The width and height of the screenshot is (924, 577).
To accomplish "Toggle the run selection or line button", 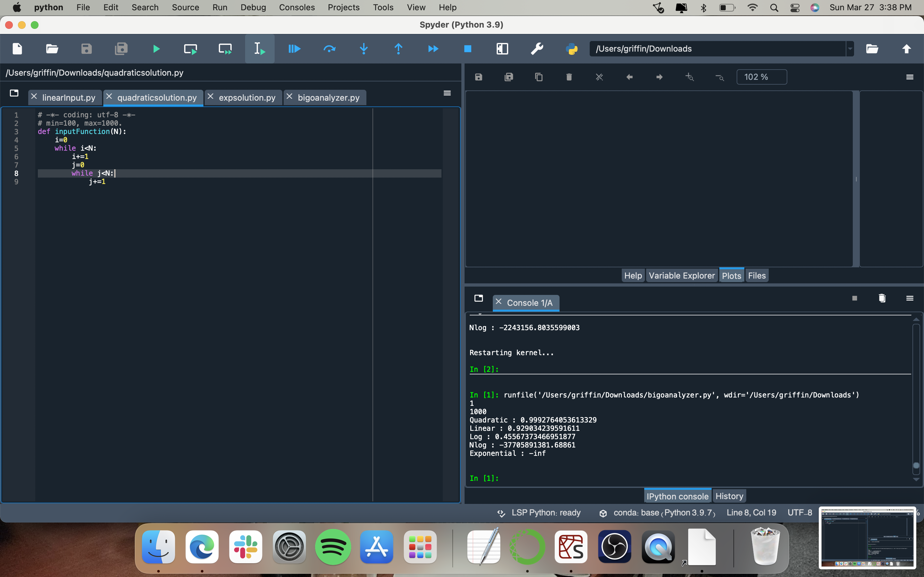I will pyautogui.click(x=260, y=49).
